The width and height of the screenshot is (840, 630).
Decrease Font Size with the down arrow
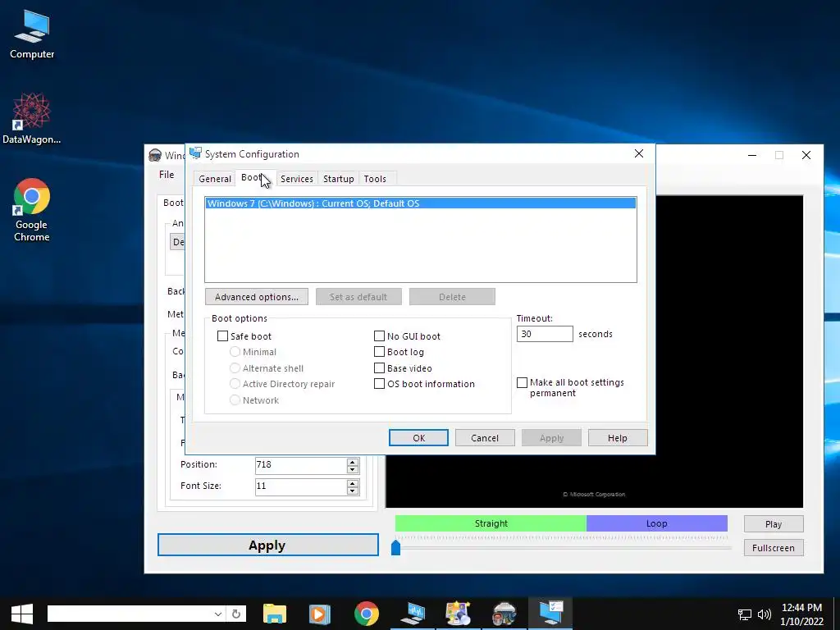tap(353, 491)
